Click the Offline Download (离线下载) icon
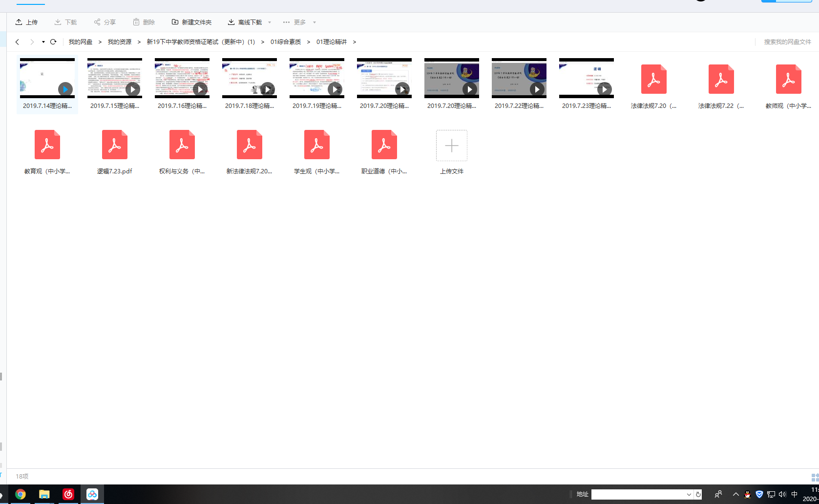 [231, 22]
